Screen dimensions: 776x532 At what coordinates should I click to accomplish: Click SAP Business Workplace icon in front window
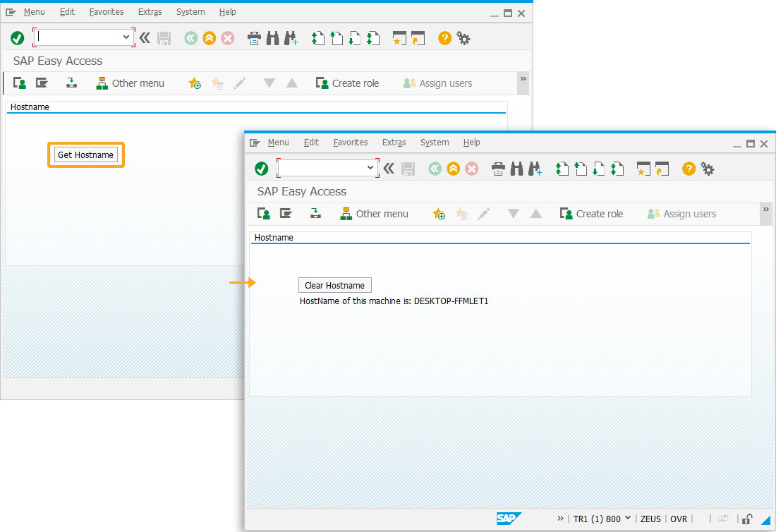pyautogui.click(x=315, y=213)
